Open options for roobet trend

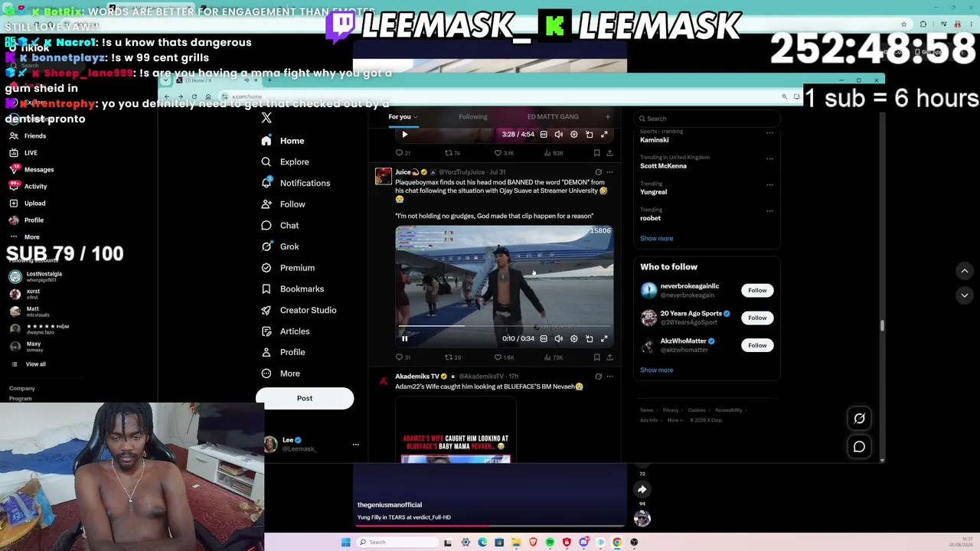click(769, 210)
